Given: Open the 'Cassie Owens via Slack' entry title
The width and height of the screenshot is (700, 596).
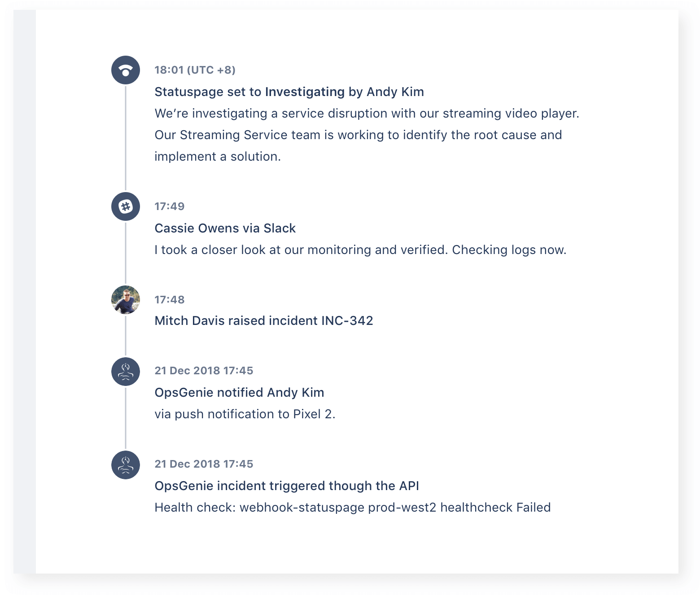Looking at the screenshot, I should 225,228.
